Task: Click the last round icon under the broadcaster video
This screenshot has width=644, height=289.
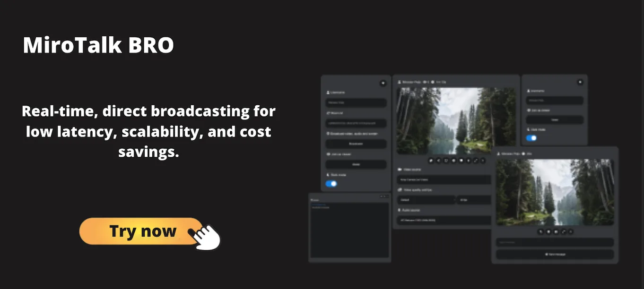Action: (x=483, y=161)
